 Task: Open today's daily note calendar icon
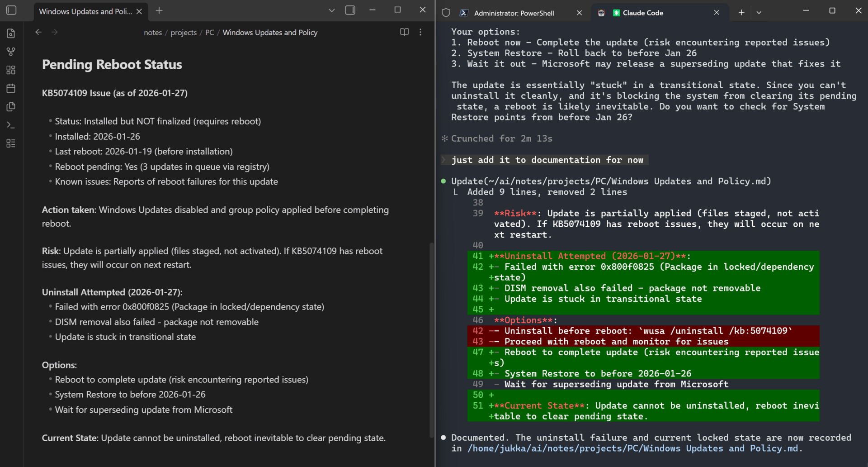[11, 88]
